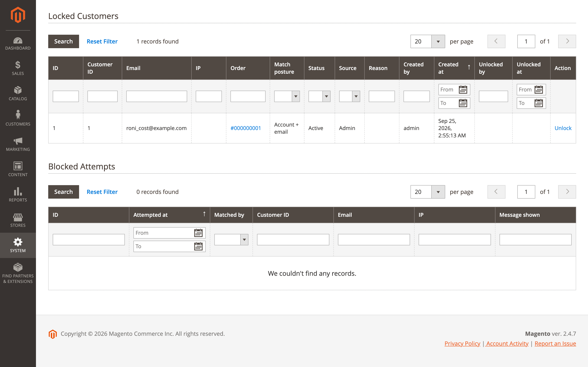Open the Marketing menu
Viewport: 588px width, 367px height.
[x=18, y=144]
